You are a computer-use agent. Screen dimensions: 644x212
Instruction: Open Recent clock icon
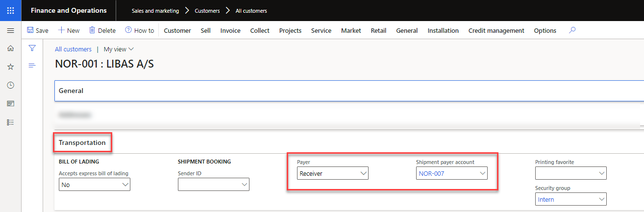click(10, 85)
